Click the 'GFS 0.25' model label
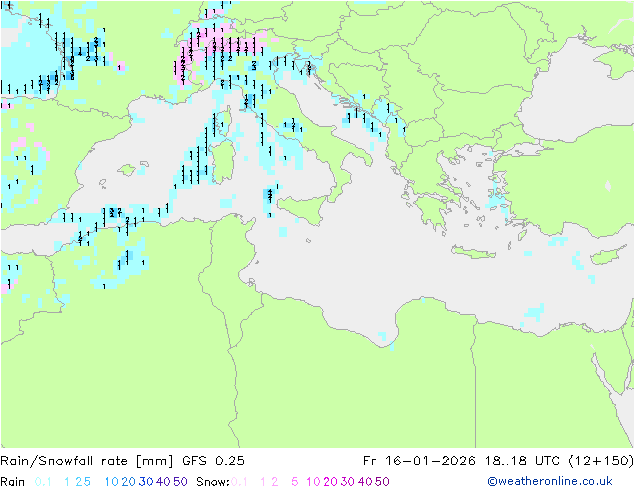 click(213, 461)
